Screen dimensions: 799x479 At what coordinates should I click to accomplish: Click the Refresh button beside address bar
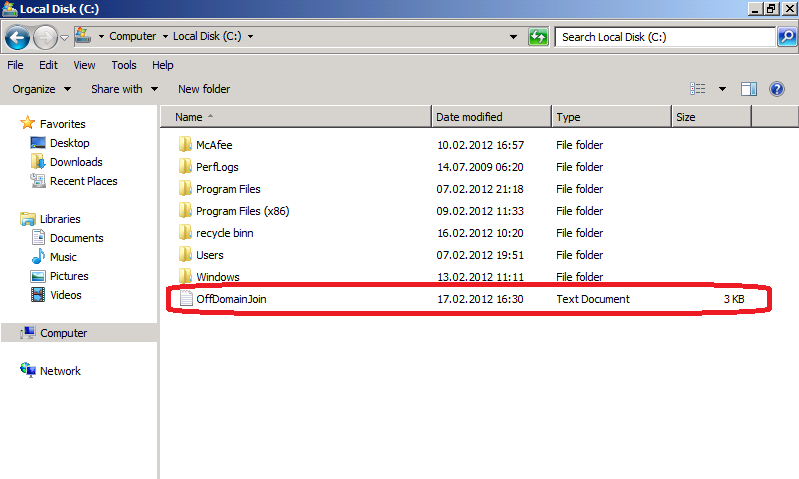click(538, 37)
